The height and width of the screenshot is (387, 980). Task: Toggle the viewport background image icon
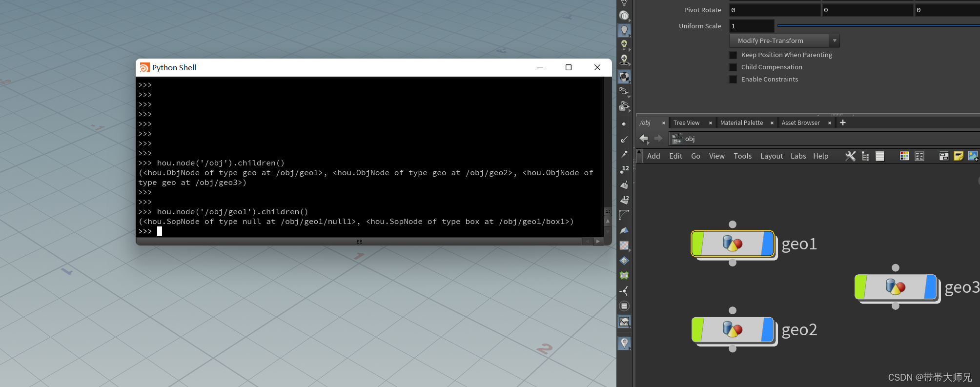[x=624, y=321]
